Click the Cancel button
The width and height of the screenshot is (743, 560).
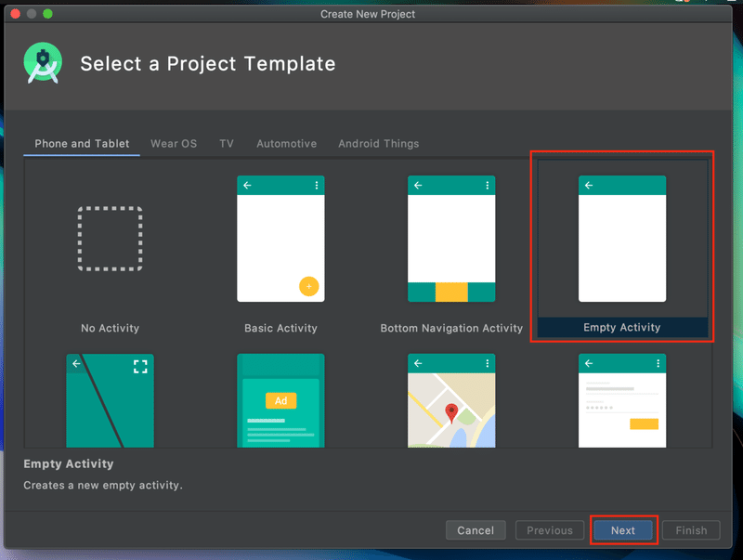[x=476, y=530]
